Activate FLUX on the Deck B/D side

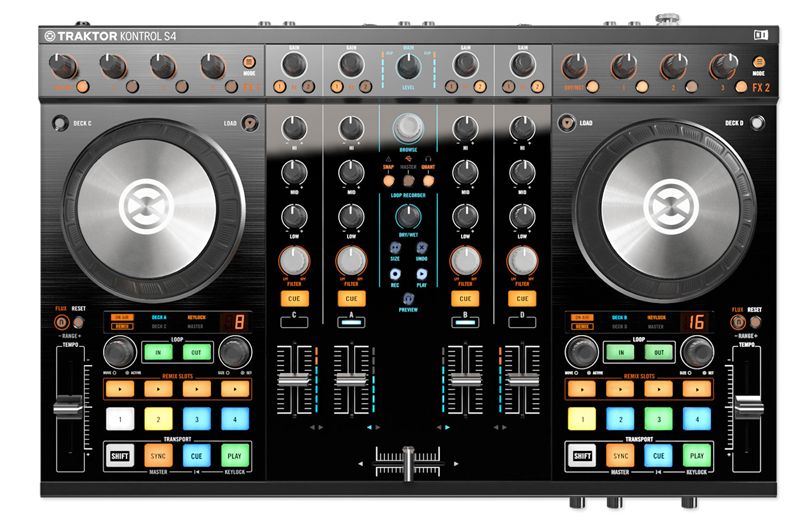click(738, 322)
